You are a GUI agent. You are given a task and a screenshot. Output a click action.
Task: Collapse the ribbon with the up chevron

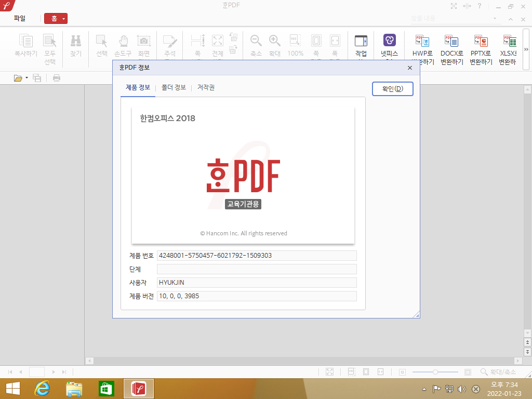[x=511, y=20]
